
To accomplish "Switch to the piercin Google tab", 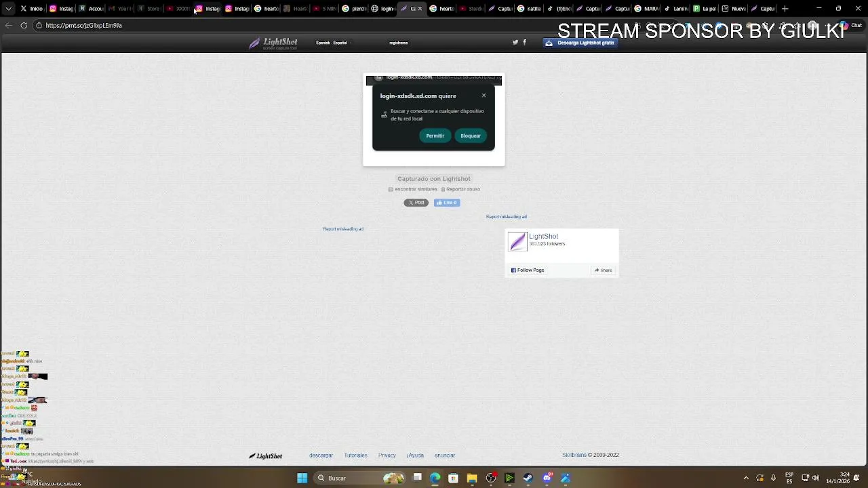I will (x=355, y=9).
